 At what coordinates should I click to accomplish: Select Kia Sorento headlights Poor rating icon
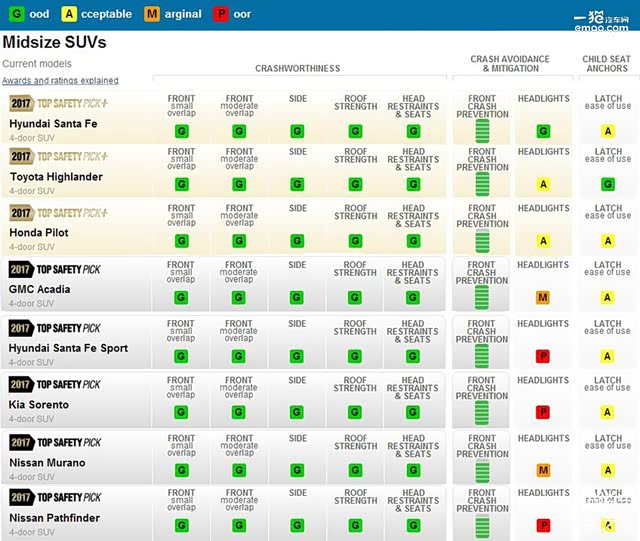pos(542,412)
